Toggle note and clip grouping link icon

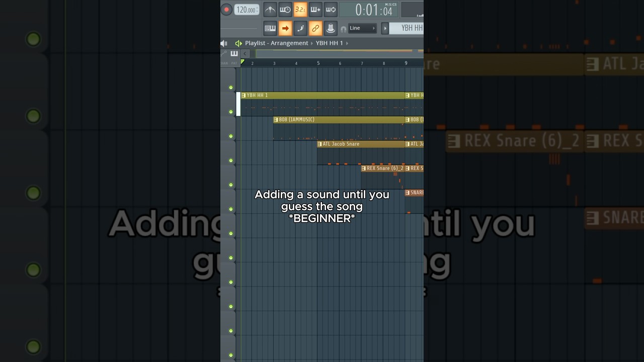[x=315, y=28]
